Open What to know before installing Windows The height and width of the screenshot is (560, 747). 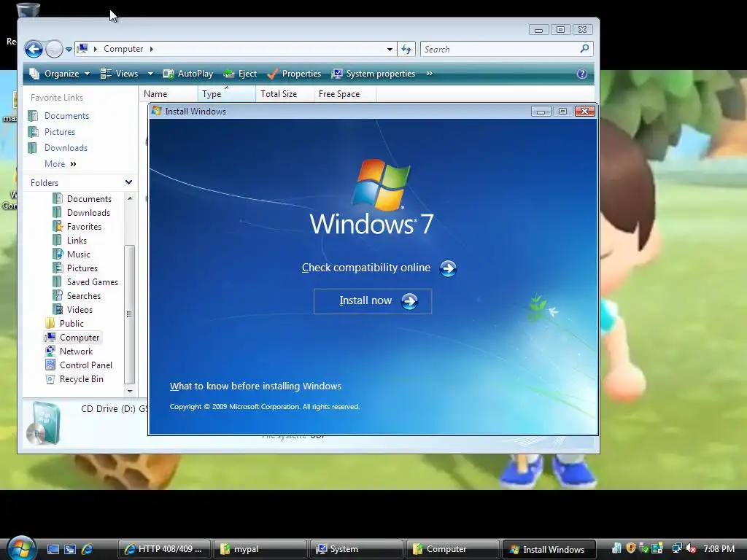[255, 386]
